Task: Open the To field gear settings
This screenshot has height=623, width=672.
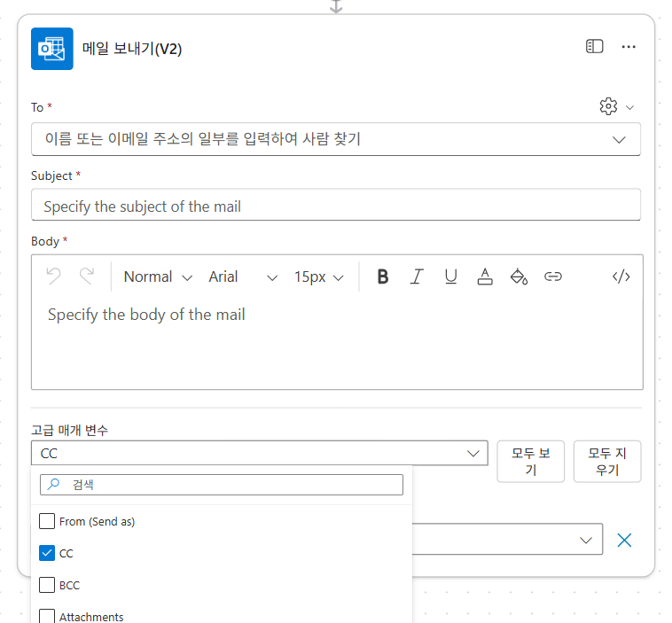Action: pos(608,106)
